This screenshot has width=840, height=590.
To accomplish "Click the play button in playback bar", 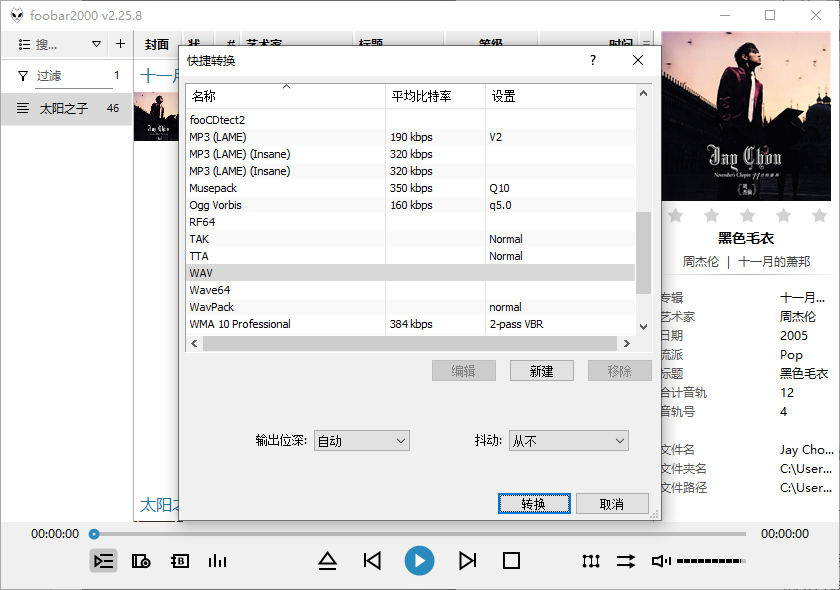I will (419, 561).
